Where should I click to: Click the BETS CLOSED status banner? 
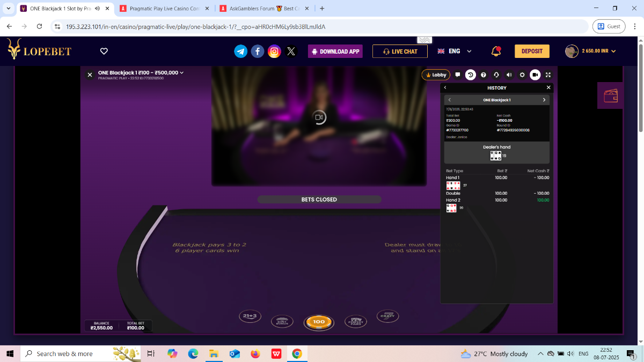point(319,200)
